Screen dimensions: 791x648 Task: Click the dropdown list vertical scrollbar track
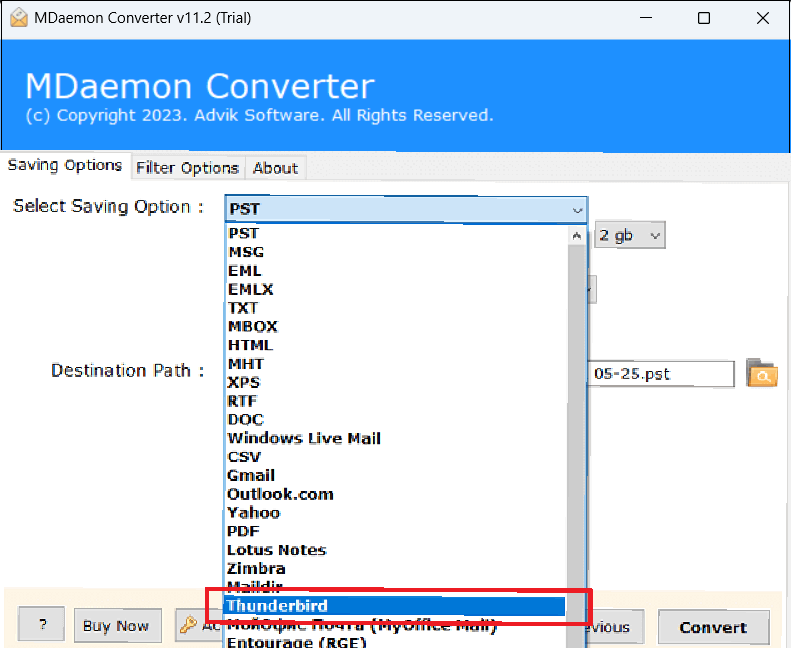pyautogui.click(x=577, y=444)
